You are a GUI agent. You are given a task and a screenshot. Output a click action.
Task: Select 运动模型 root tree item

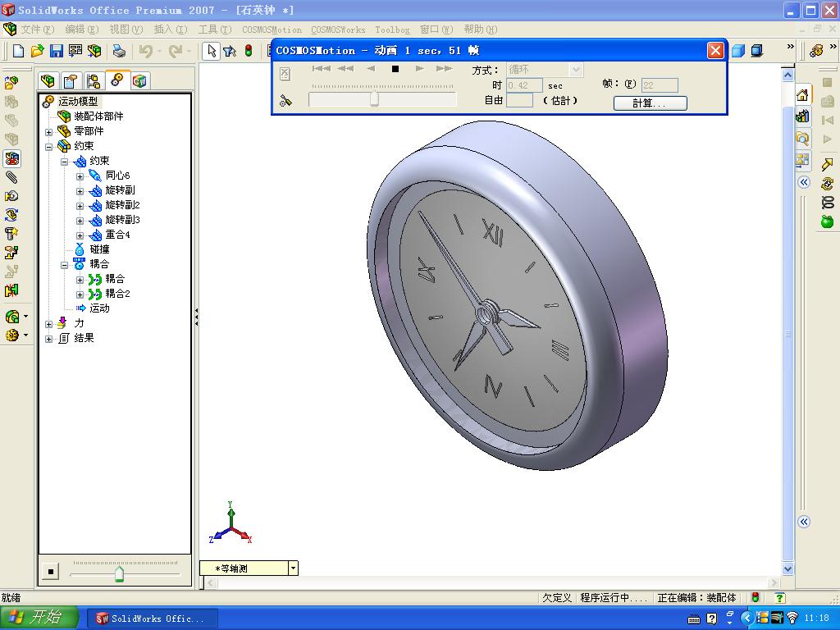tap(78, 101)
